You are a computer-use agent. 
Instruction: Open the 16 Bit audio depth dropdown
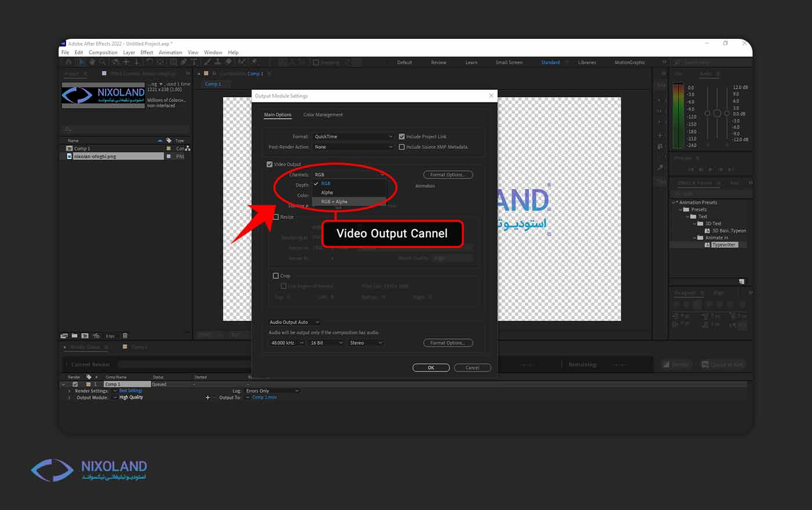pyautogui.click(x=327, y=343)
